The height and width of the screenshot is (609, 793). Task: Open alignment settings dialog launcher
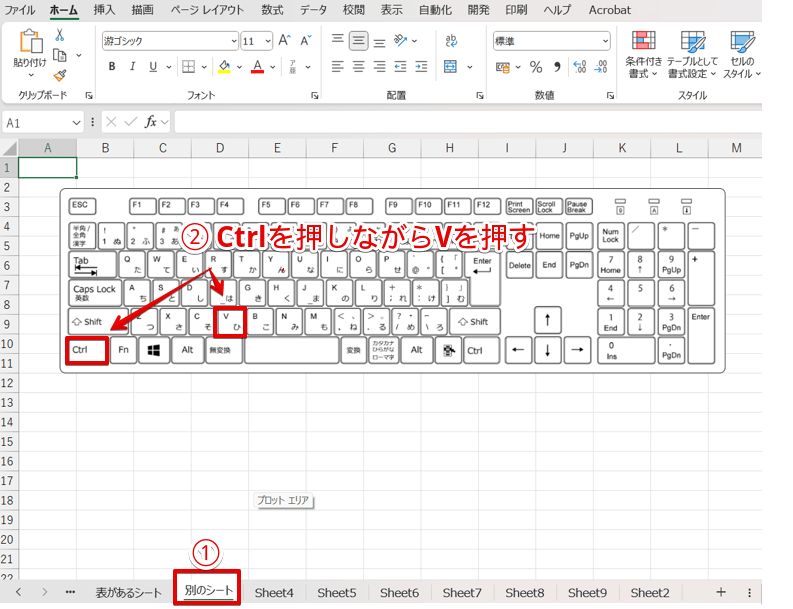tap(479, 96)
